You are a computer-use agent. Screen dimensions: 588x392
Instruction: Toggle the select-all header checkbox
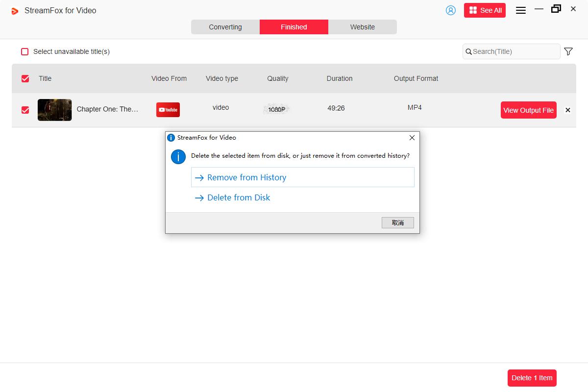click(x=25, y=78)
